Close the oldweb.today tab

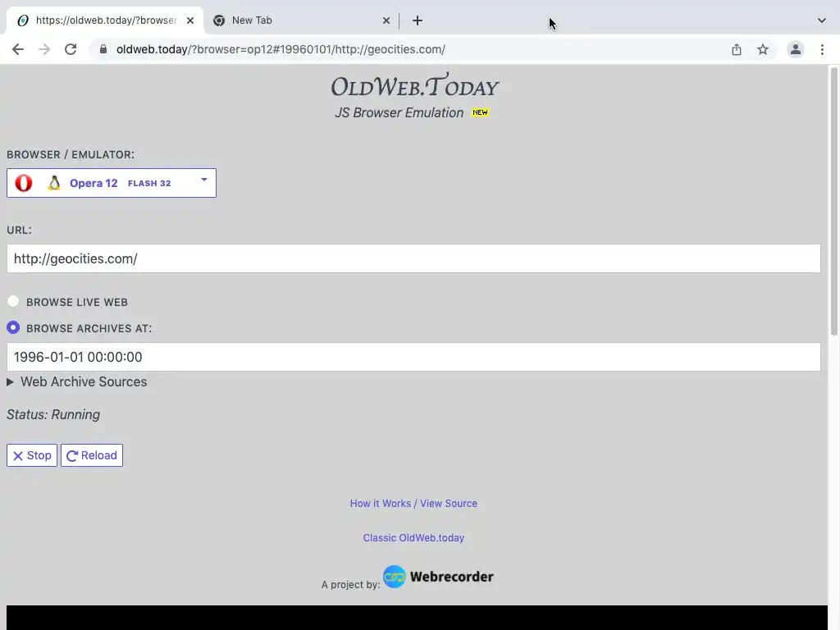click(x=190, y=21)
